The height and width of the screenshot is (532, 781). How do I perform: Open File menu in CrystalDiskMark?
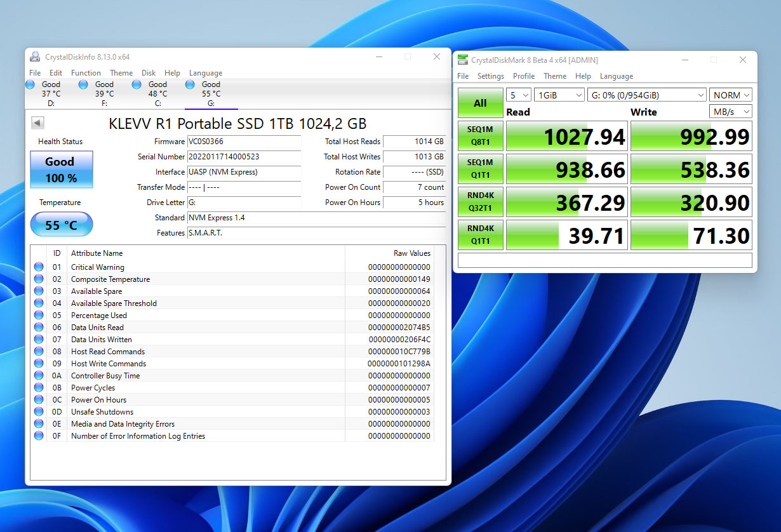463,76
